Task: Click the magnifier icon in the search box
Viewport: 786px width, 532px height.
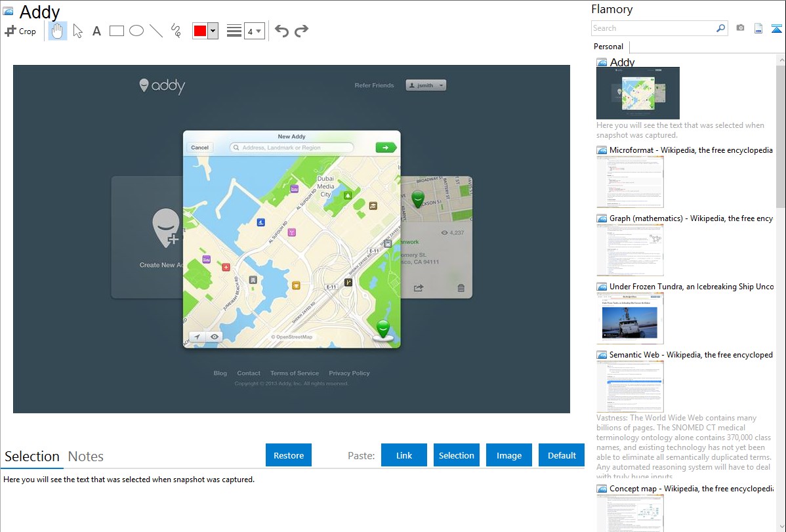Action: point(720,28)
